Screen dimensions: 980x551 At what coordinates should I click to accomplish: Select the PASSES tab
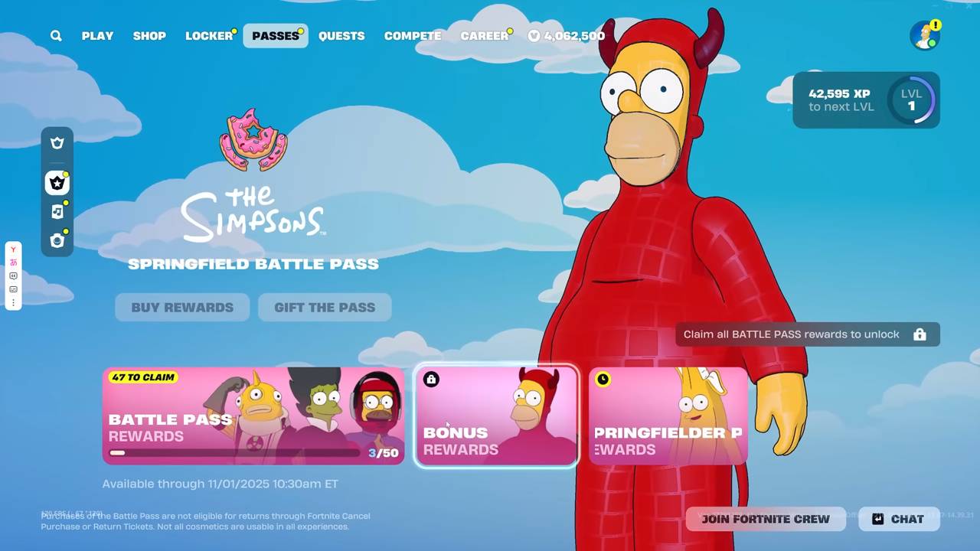[276, 36]
